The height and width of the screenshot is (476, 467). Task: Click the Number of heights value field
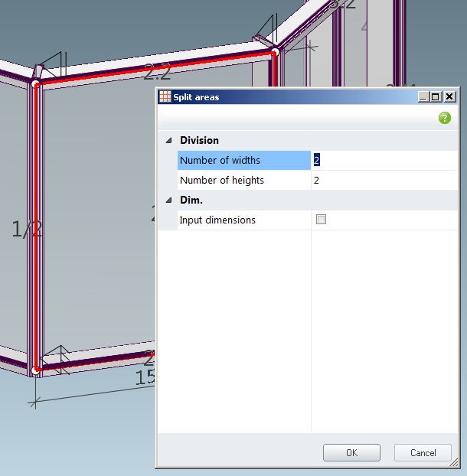click(x=383, y=180)
